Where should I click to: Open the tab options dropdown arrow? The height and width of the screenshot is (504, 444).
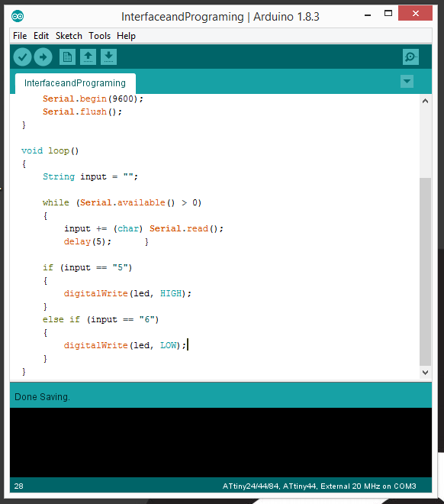pos(407,81)
